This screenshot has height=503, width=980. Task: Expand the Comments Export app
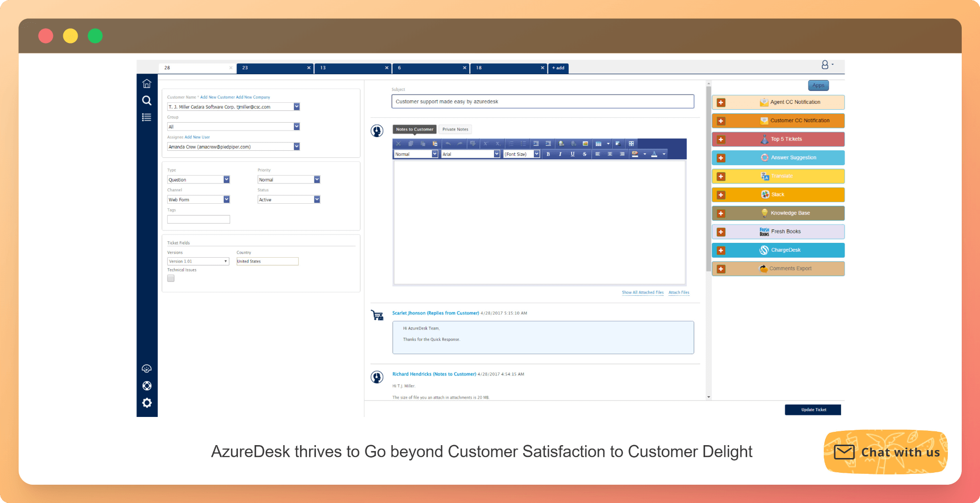point(721,269)
